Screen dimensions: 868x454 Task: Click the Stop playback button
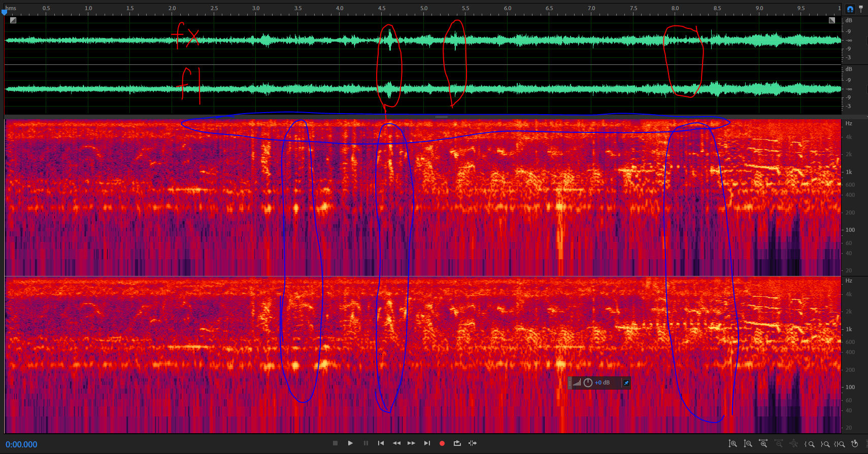(335, 443)
